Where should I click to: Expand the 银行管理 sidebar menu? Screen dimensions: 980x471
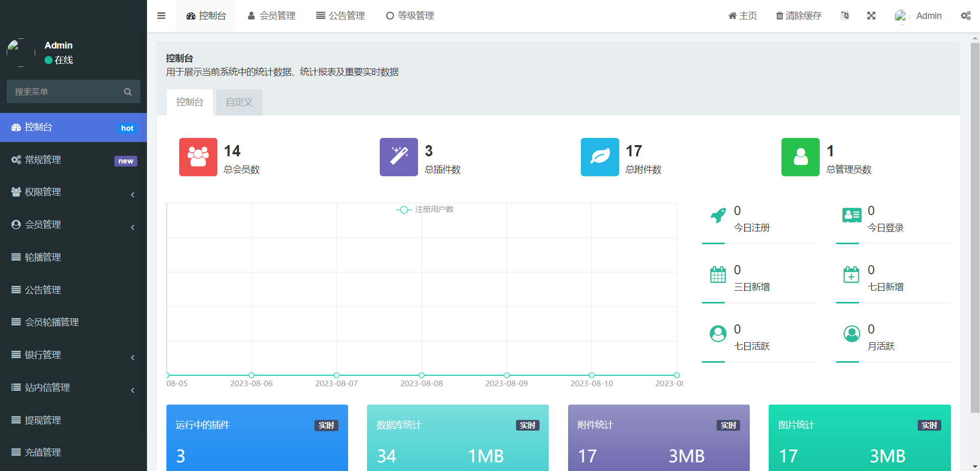73,355
